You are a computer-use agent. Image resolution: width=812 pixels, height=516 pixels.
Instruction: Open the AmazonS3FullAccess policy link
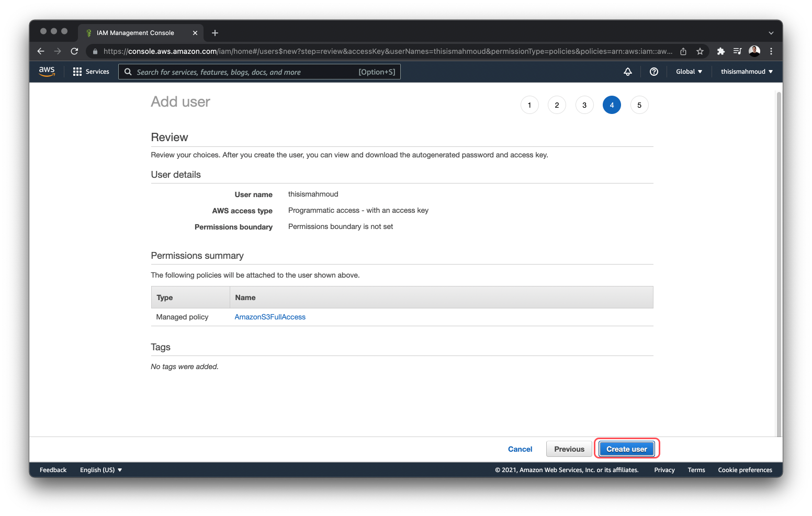[x=270, y=317]
